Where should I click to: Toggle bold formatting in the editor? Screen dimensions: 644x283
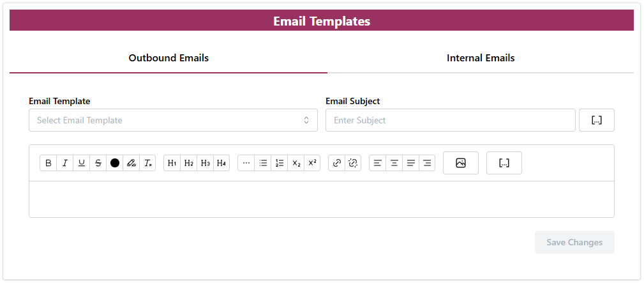pos(49,163)
